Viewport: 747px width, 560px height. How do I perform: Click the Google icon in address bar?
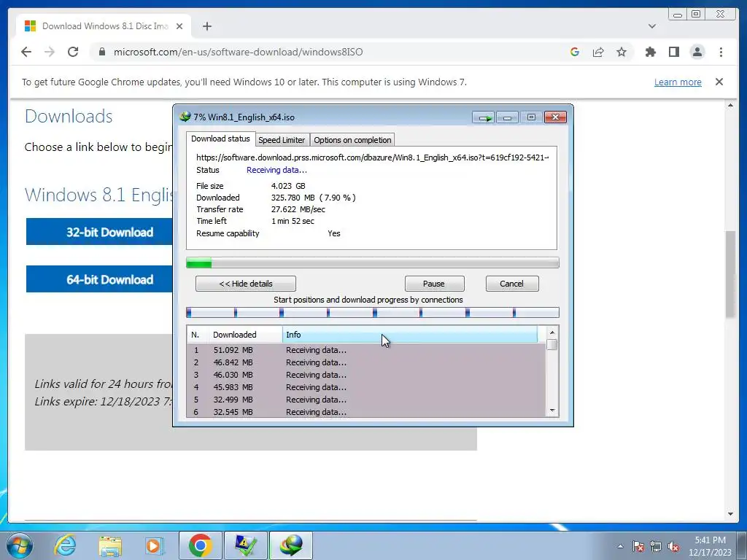[575, 52]
